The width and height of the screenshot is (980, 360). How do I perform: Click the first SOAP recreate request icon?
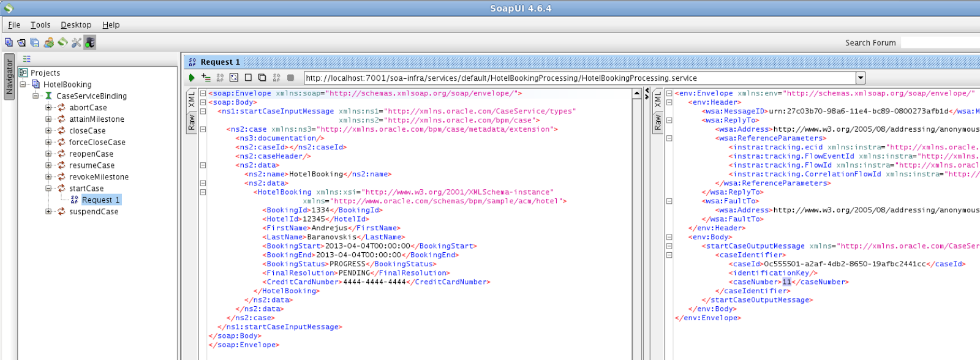(x=220, y=78)
